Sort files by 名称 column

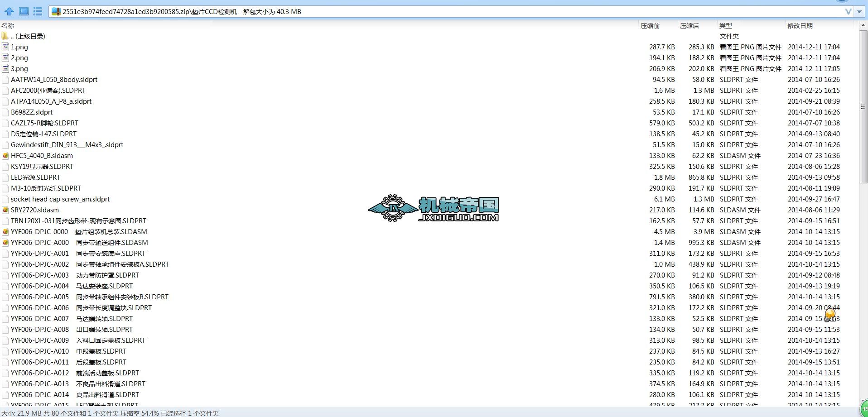[x=8, y=26]
